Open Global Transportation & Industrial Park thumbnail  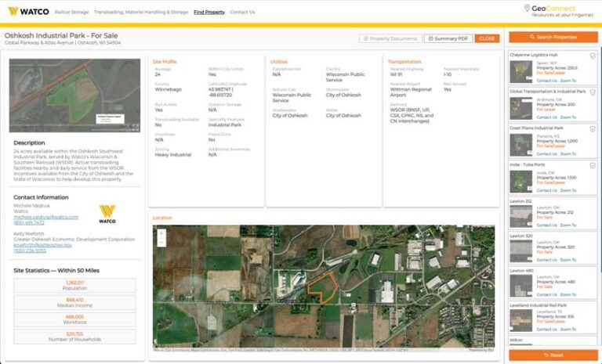[x=521, y=108]
